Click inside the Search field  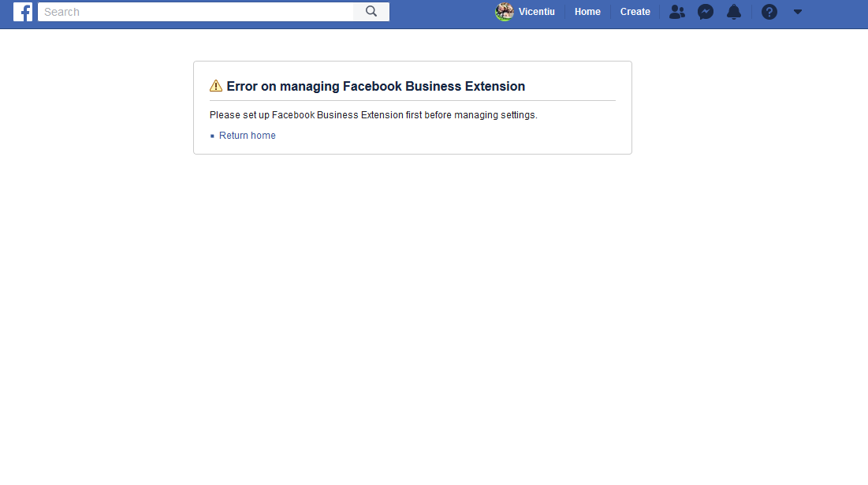coord(197,12)
